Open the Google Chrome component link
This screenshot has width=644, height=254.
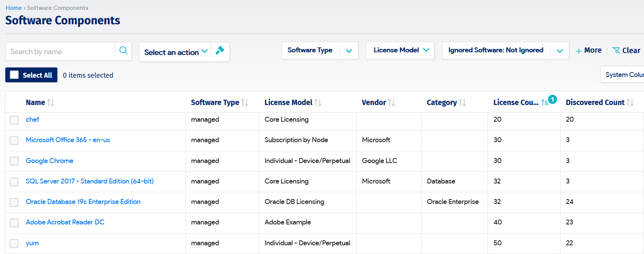point(49,161)
